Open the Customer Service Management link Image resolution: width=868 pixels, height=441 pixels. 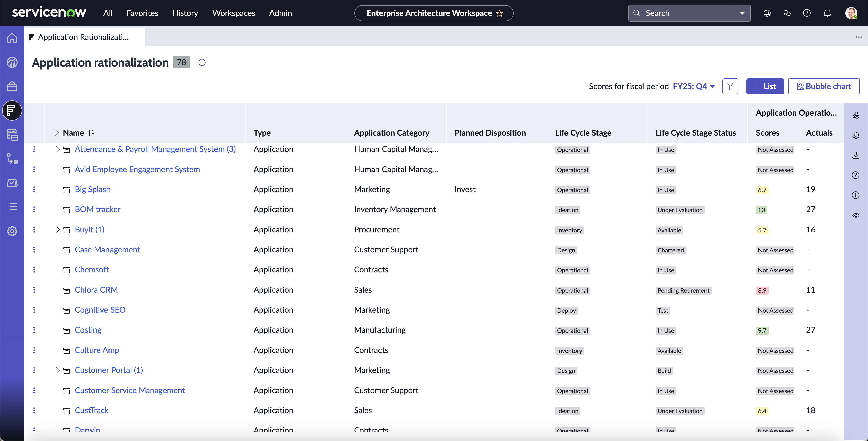click(x=130, y=390)
